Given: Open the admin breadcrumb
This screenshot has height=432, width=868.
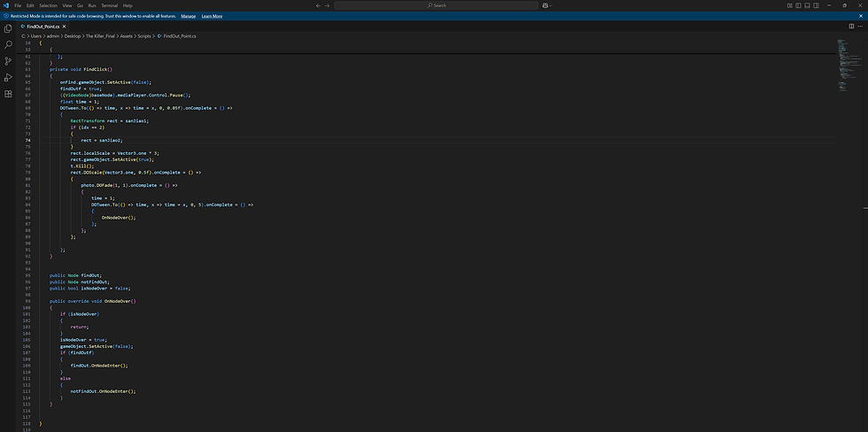Looking at the screenshot, I should (52, 36).
